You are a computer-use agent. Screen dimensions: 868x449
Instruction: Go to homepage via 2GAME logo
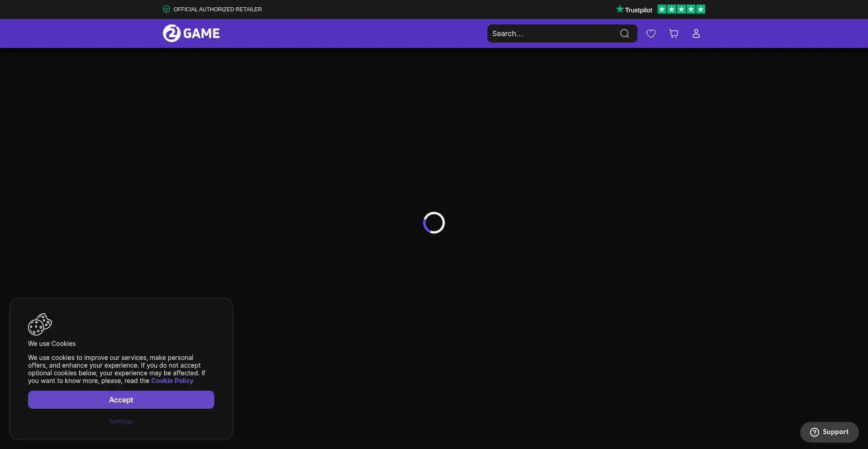[x=191, y=33]
